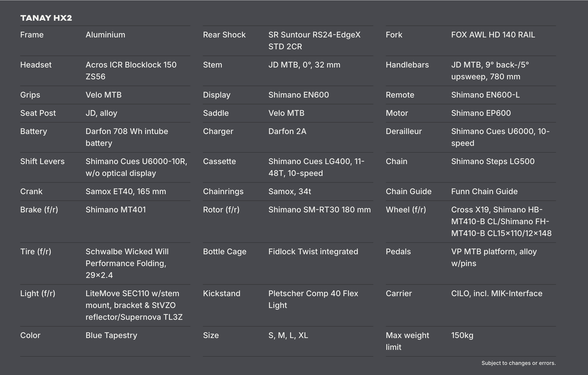
Task: Click Samox ET40 crank value
Action: pyautogui.click(x=126, y=191)
